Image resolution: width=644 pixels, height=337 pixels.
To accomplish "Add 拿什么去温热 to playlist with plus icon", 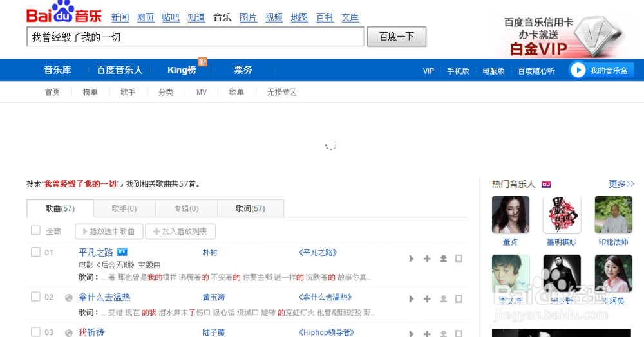I will tap(427, 299).
